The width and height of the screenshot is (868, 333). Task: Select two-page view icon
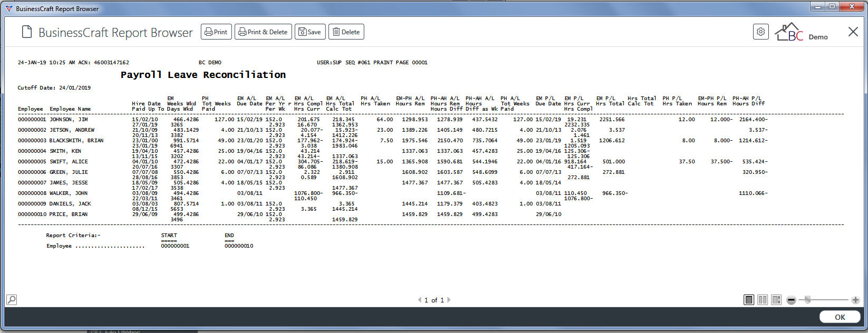pyautogui.click(x=763, y=300)
